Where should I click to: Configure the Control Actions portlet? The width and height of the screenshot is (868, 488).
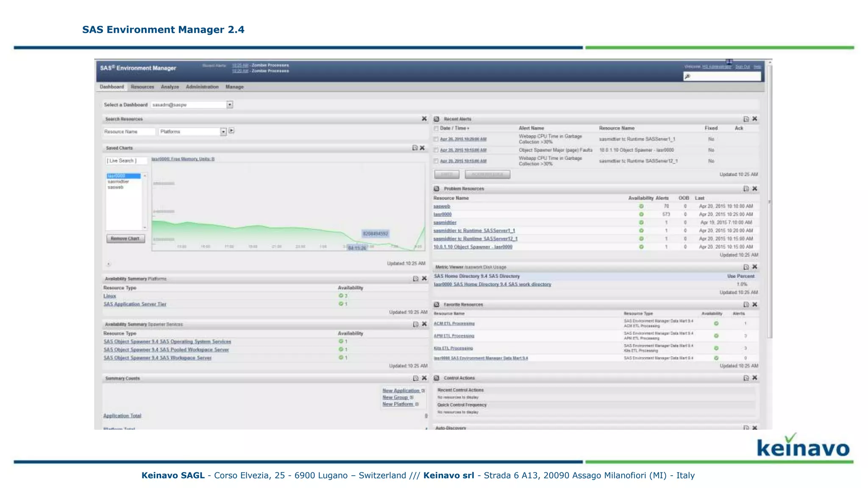click(x=746, y=378)
